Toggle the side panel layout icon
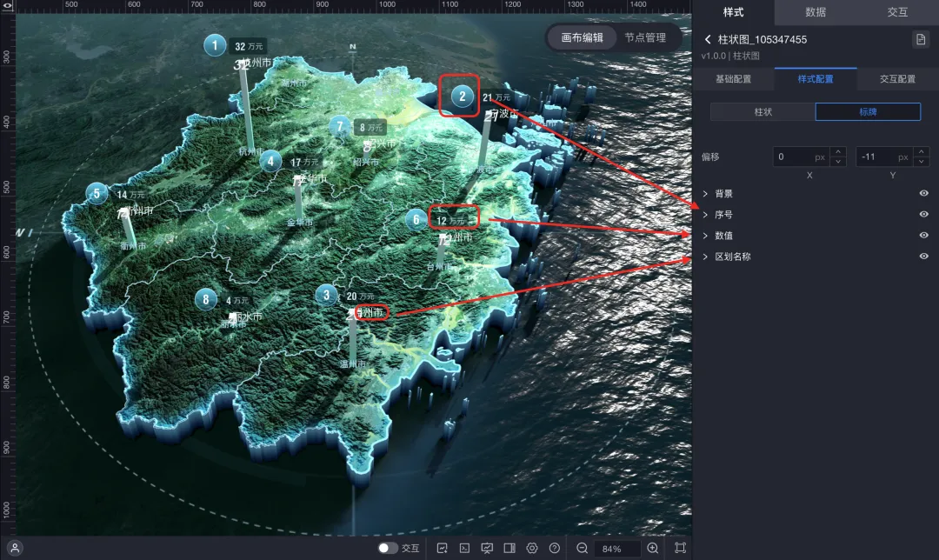The image size is (939, 560). [509, 548]
